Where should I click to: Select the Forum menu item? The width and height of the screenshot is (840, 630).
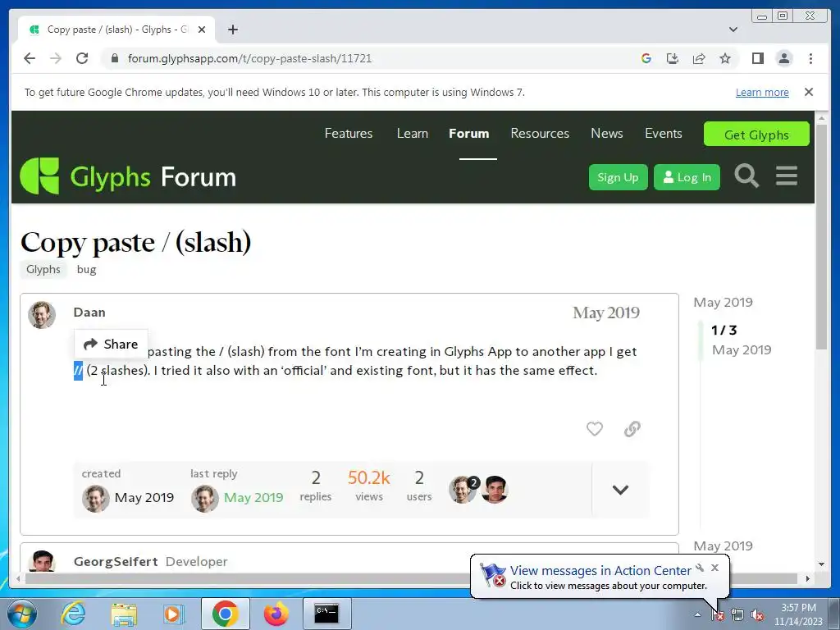pos(468,134)
